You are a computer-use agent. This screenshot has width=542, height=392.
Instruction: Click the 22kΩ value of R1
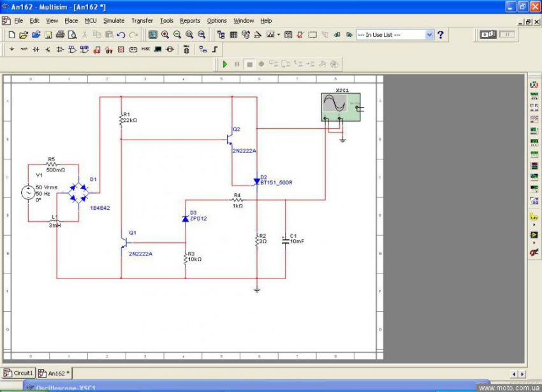(130, 120)
